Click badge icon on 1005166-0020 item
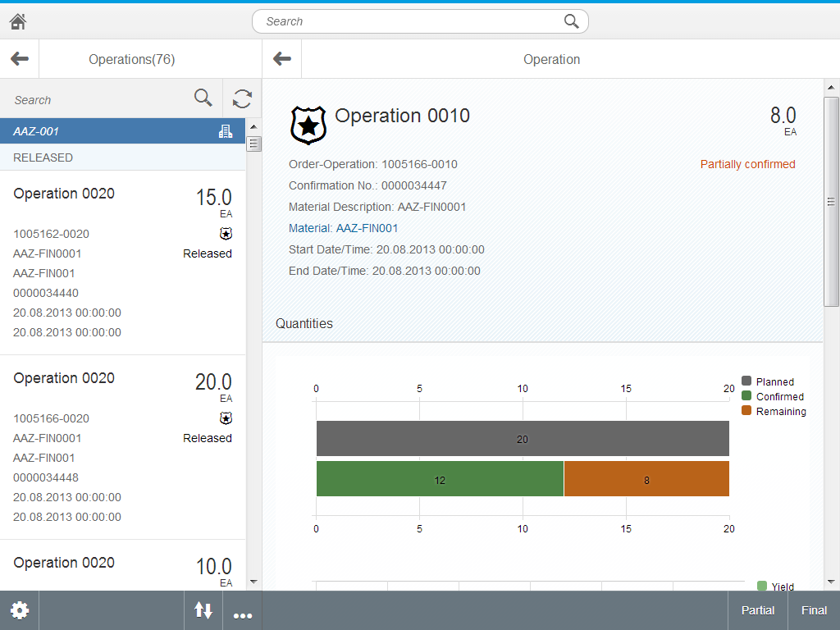The image size is (840, 630). point(226,418)
